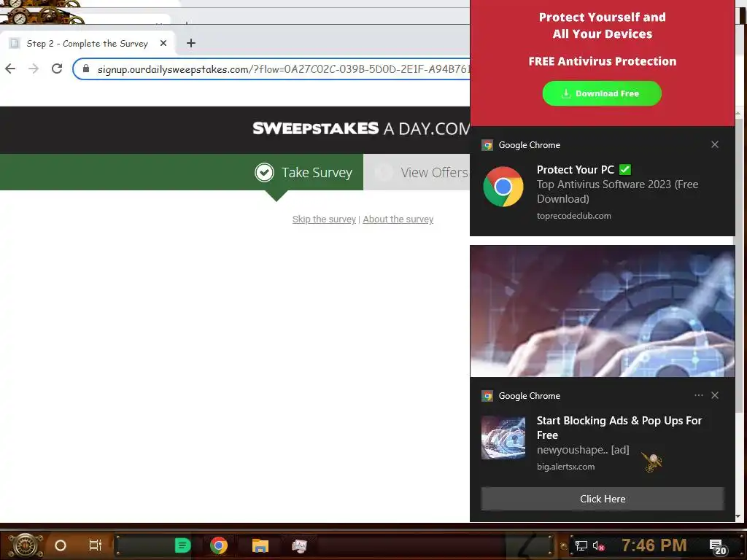
Task: Open a new browser tab with plus
Action: click(x=191, y=43)
